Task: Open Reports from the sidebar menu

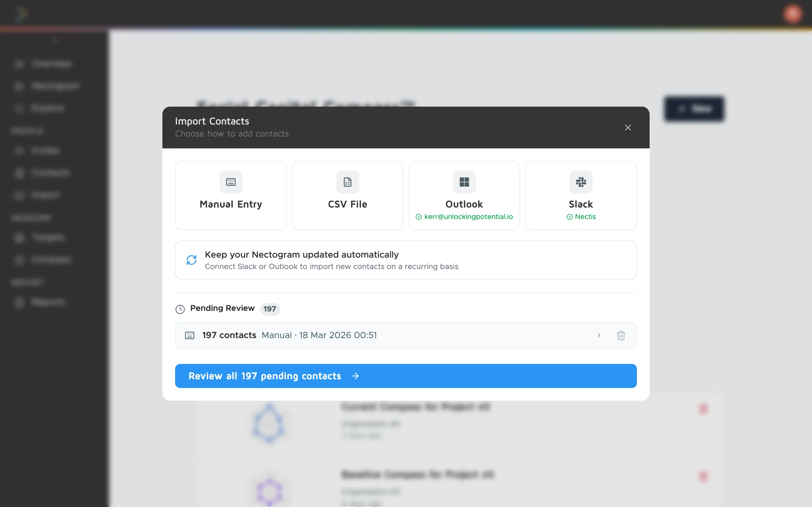Action: [x=48, y=301]
